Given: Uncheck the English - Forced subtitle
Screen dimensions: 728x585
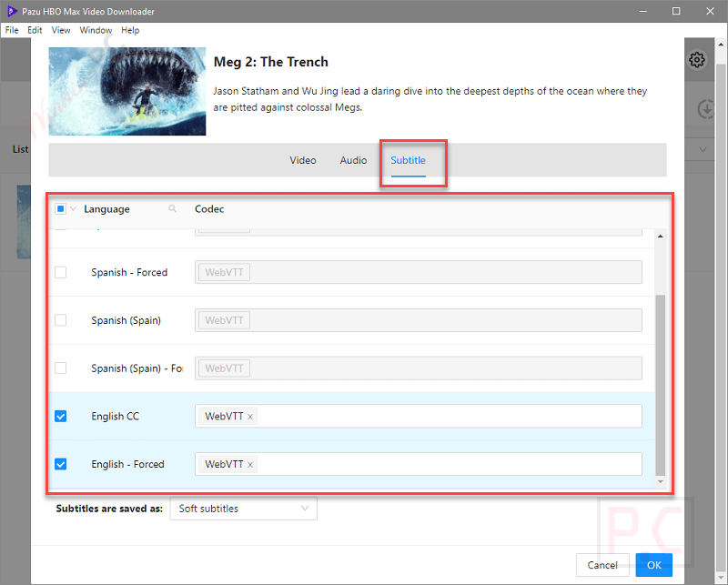Looking at the screenshot, I should click(x=60, y=464).
